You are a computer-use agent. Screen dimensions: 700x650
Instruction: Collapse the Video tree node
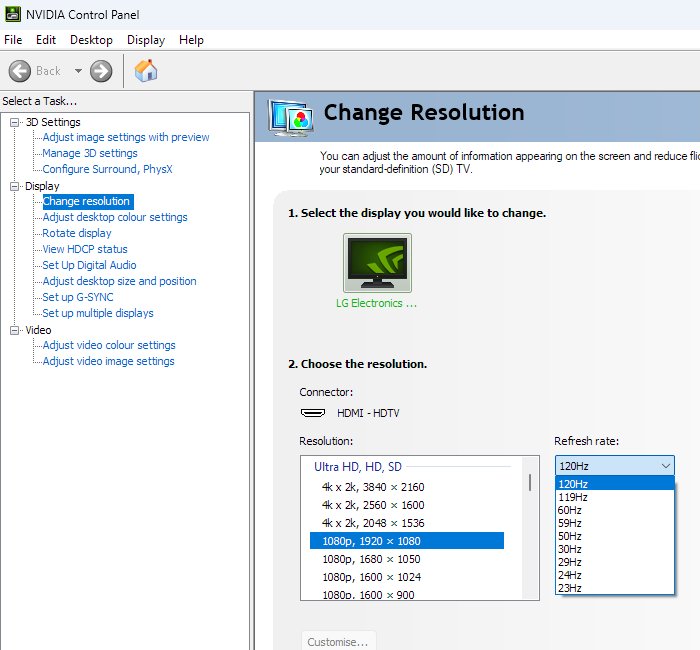point(15,330)
